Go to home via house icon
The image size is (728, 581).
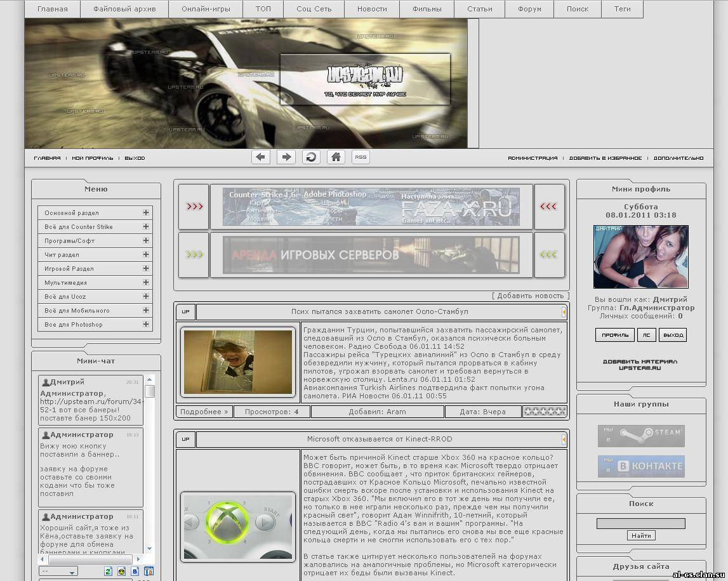click(x=336, y=157)
